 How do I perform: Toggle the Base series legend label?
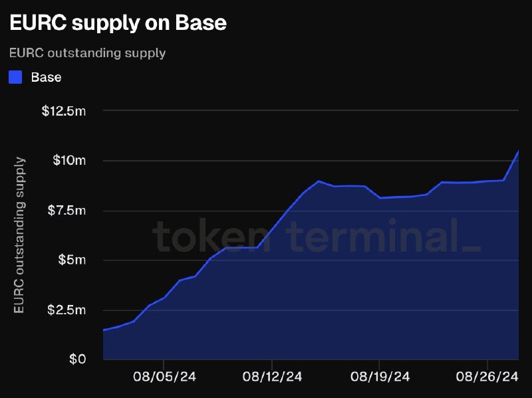pyautogui.click(x=46, y=77)
